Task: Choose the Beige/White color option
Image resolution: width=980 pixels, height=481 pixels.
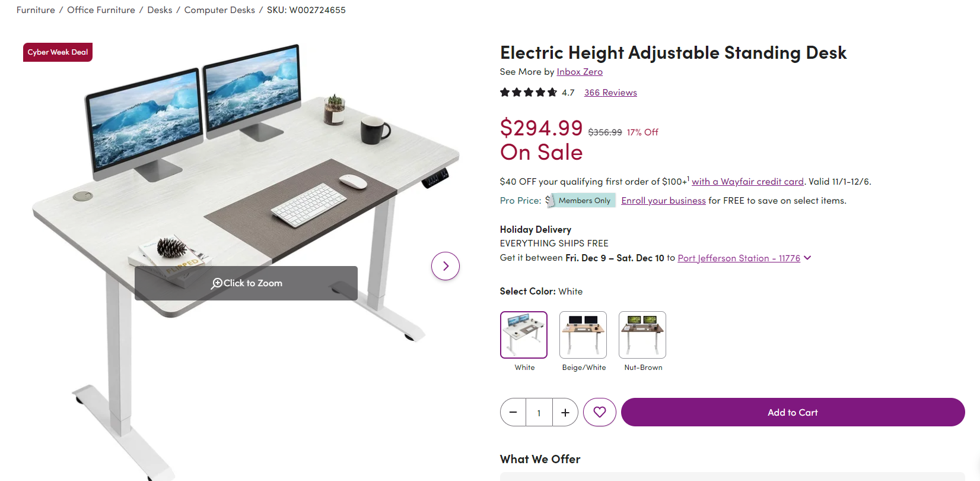Action: coord(583,335)
